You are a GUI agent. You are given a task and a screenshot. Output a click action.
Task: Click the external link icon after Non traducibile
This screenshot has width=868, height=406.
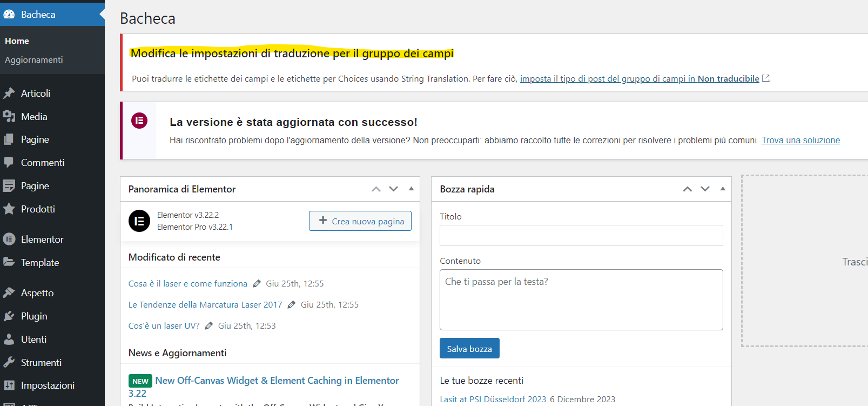[765, 78]
